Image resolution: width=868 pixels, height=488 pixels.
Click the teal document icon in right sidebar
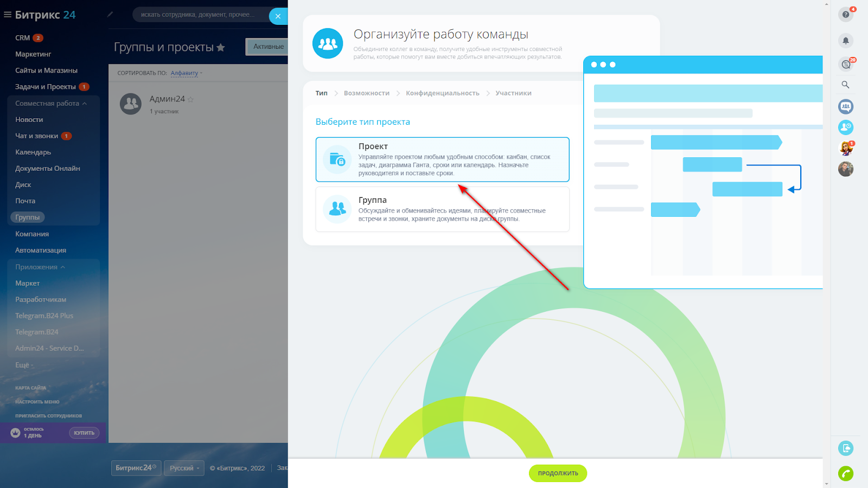[x=846, y=448]
